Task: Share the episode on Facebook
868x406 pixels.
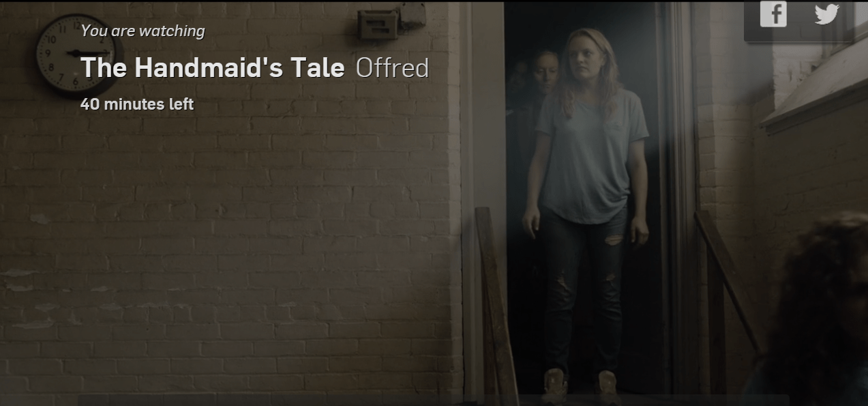Action: pos(773,14)
